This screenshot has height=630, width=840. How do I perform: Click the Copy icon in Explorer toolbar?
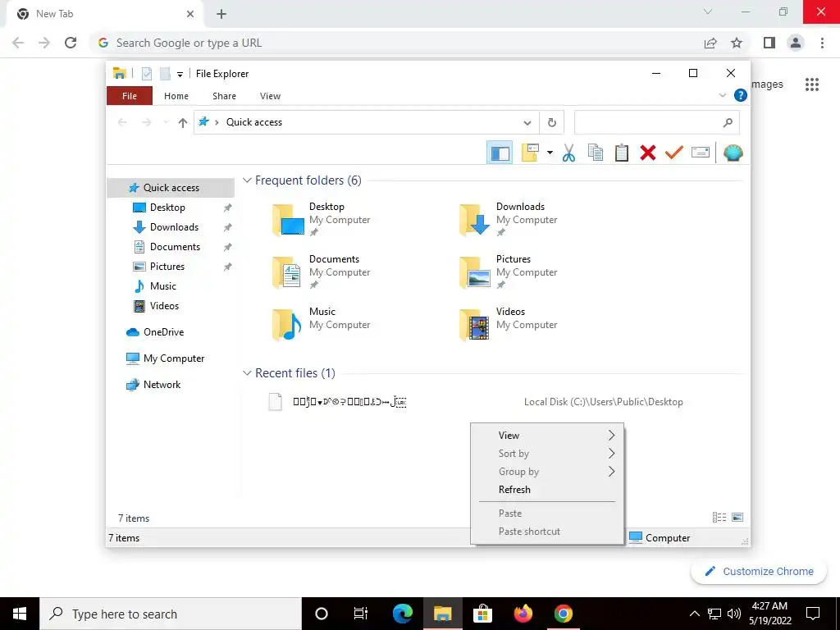pos(596,153)
